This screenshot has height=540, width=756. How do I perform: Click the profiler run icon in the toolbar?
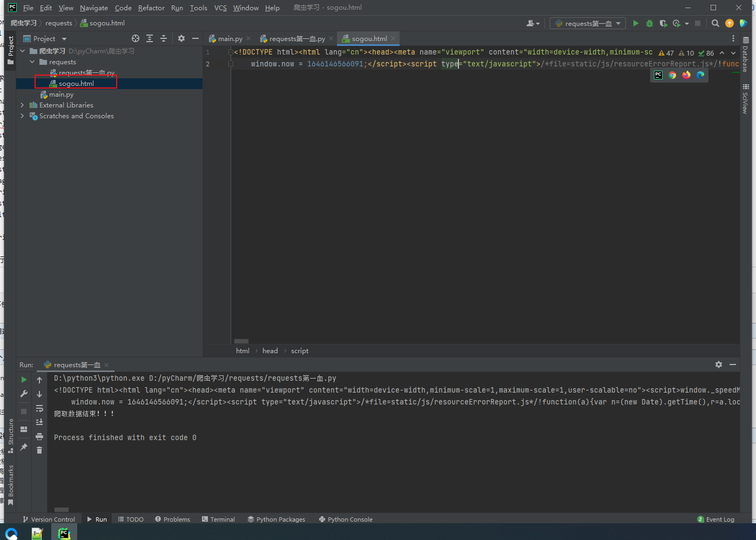pyautogui.click(x=677, y=23)
